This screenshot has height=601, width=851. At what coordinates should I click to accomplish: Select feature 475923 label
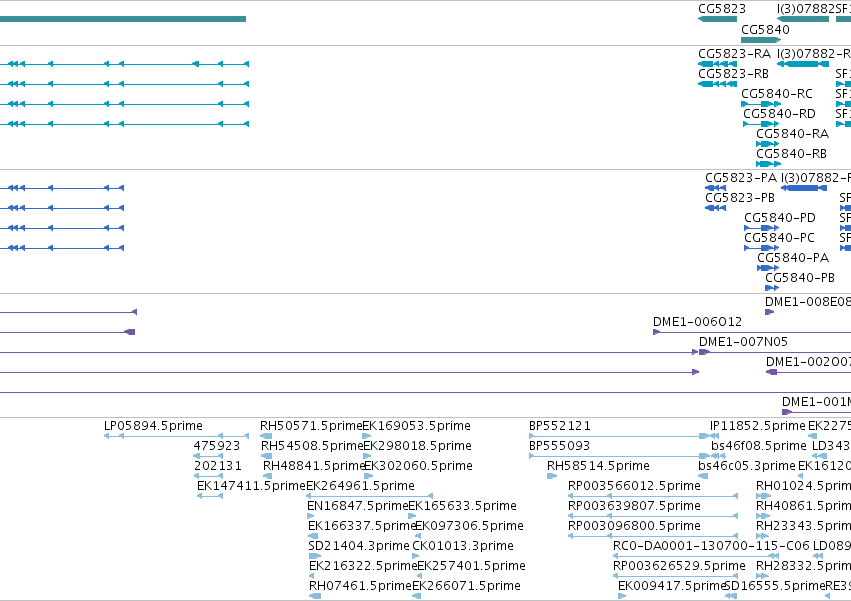tap(217, 446)
